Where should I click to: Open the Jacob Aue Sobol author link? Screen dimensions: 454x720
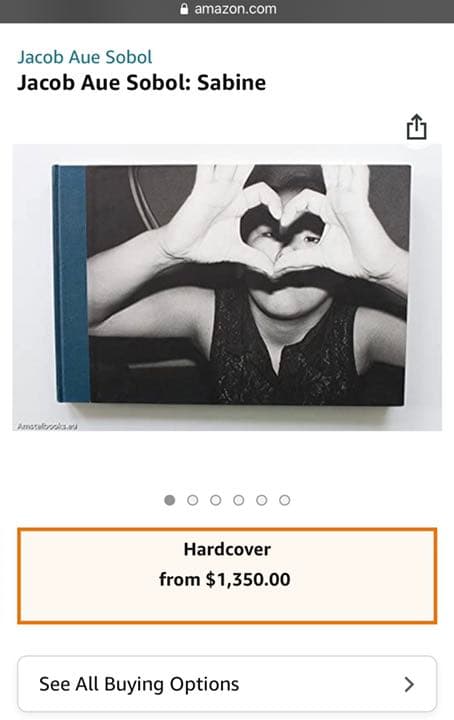(84, 57)
